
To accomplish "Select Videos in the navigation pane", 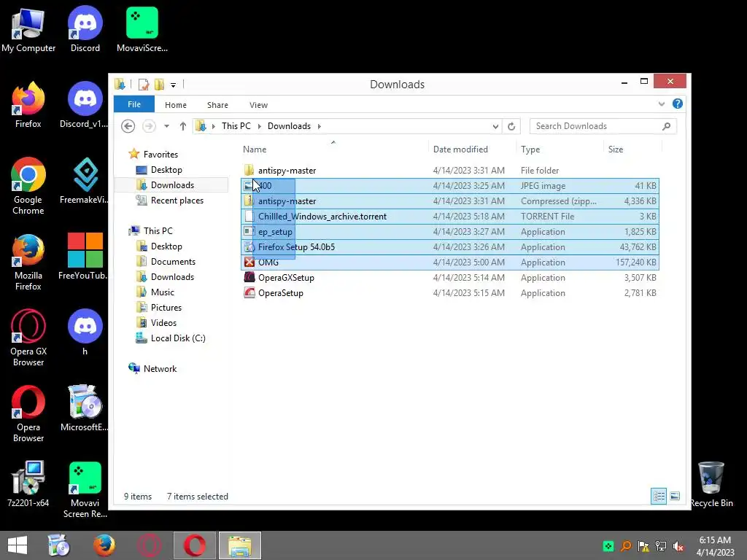I will click(x=163, y=323).
